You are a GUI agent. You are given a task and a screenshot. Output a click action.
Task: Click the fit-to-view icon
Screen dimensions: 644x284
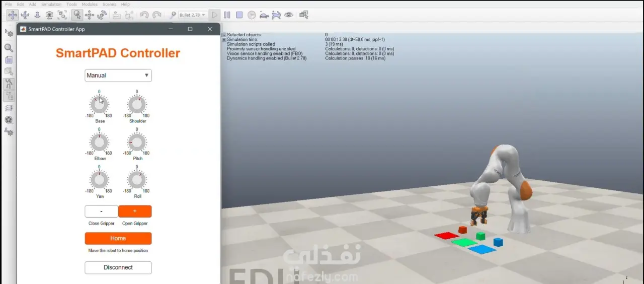[62, 15]
